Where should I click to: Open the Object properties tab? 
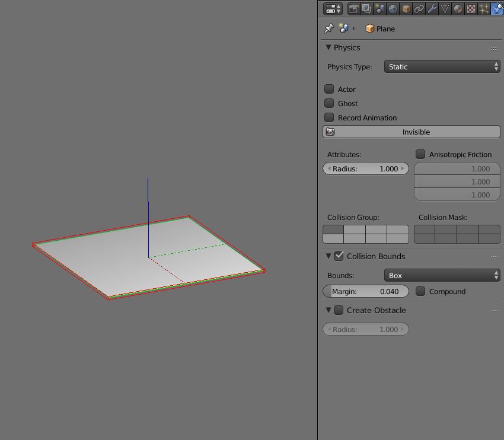coord(406,9)
